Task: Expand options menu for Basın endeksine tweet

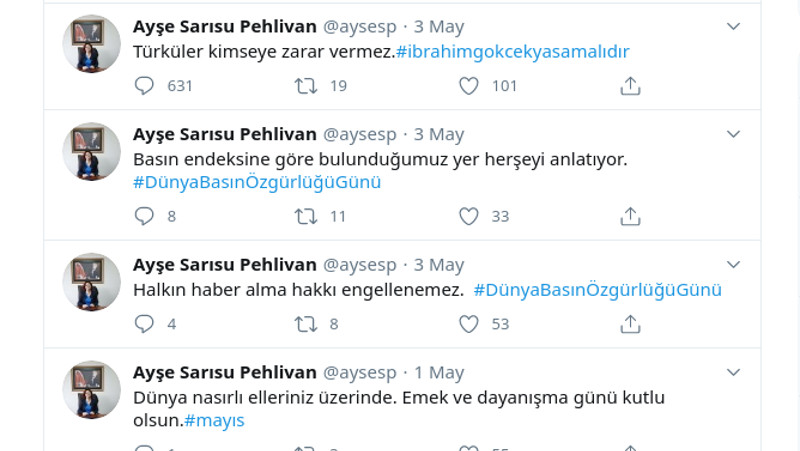Action: 733,134
